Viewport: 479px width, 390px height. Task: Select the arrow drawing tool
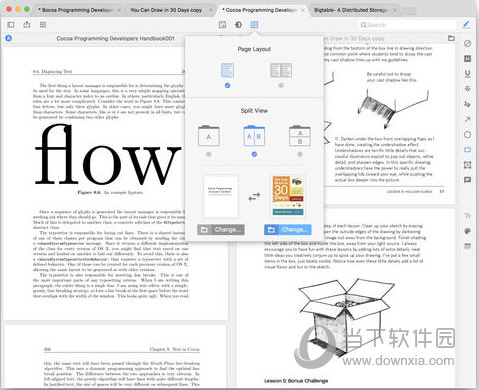[x=467, y=119]
